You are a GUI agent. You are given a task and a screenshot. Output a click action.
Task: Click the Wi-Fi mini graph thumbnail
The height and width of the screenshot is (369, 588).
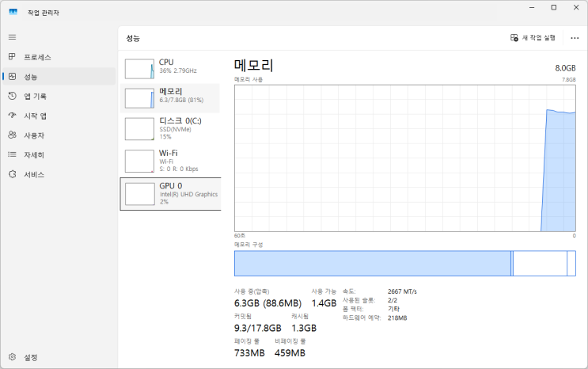[x=139, y=161]
